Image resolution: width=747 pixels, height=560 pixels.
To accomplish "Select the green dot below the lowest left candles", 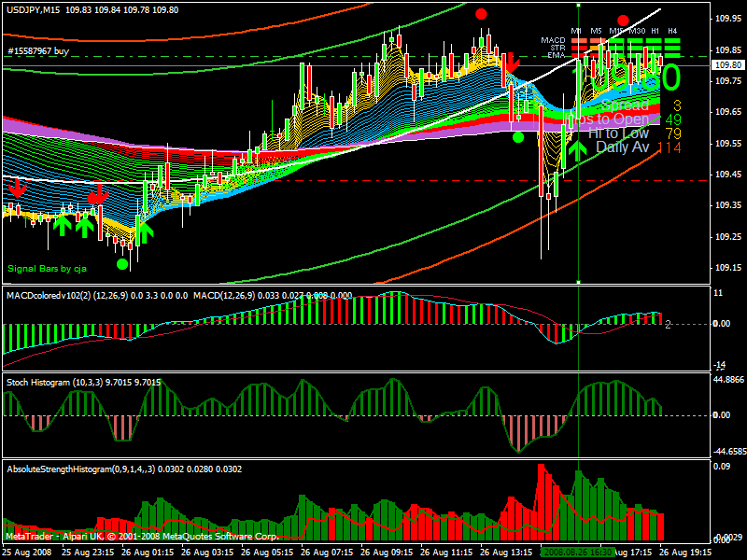I will (x=122, y=264).
